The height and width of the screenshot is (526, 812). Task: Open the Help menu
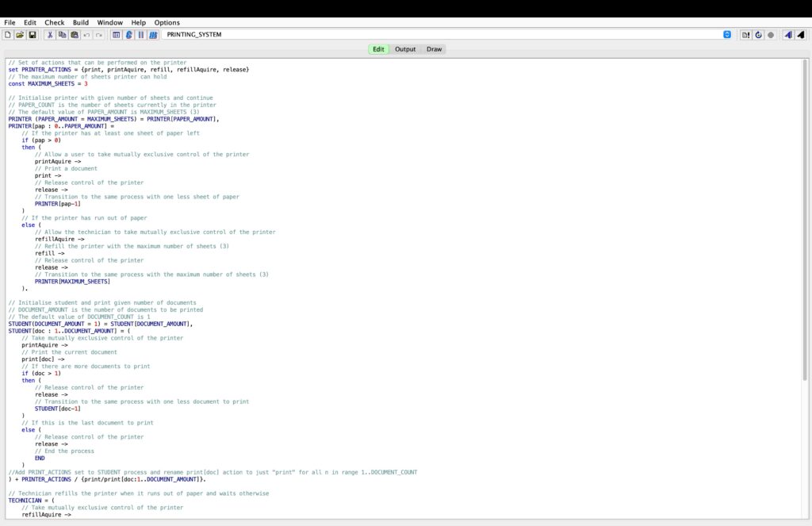tap(138, 22)
